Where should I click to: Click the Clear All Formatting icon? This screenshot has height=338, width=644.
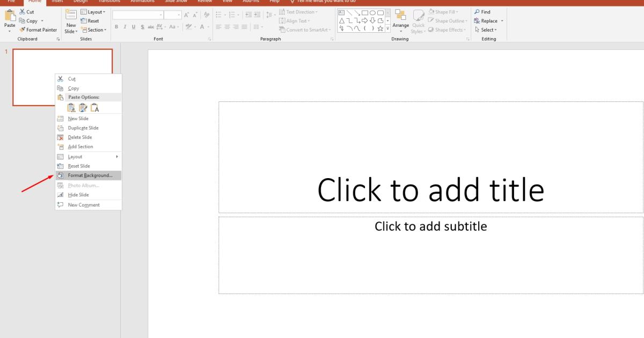click(x=206, y=14)
